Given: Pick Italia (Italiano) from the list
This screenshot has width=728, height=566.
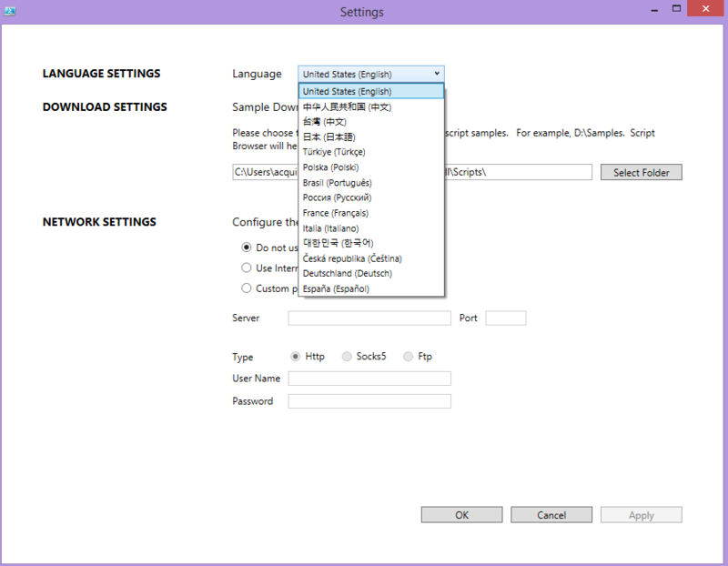Looking at the screenshot, I should [x=371, y=228].
